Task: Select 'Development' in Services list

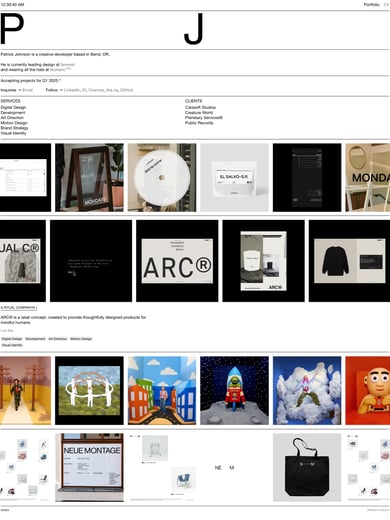Action: coord(13,113)
